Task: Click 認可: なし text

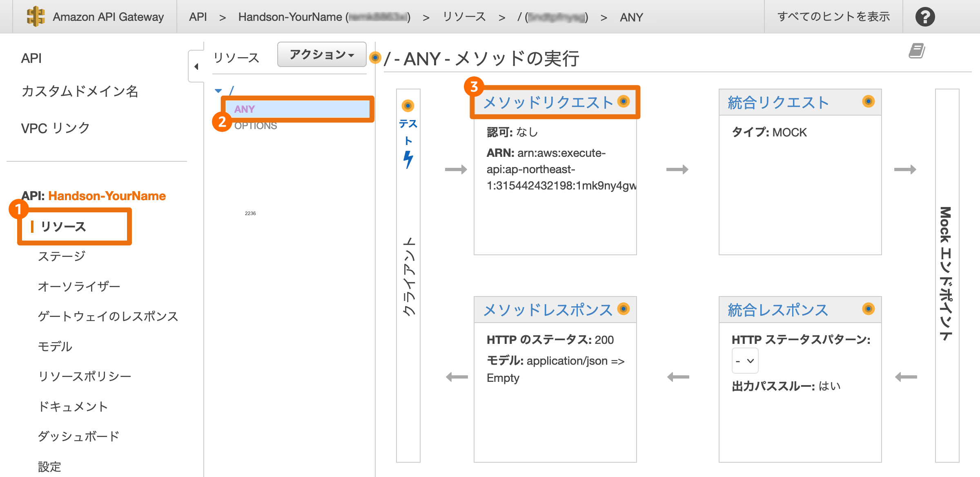Action: coord(512,132)
